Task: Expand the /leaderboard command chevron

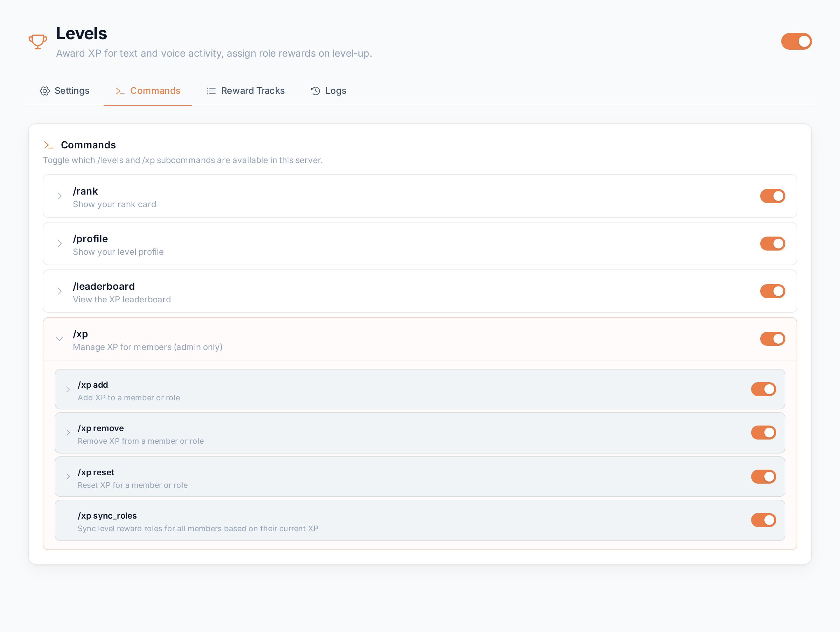Action: (59, 291)
